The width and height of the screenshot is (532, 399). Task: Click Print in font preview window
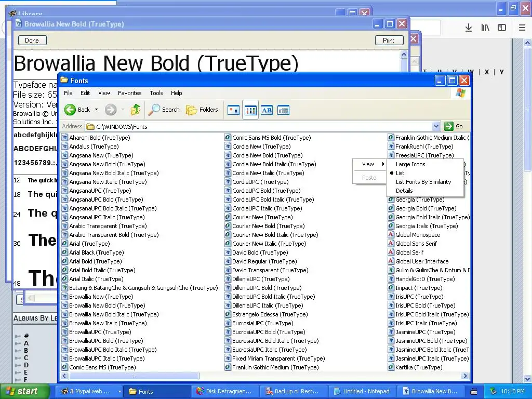coord(389,41)
